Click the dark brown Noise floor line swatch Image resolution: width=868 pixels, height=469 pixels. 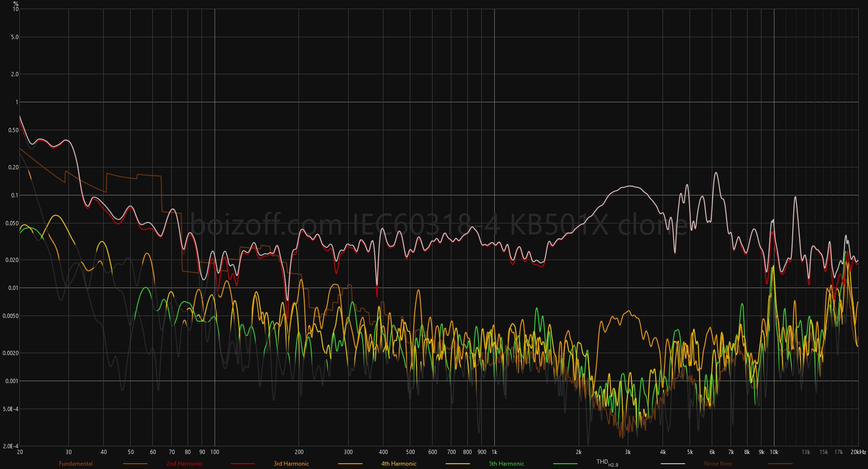click(780, 464)
